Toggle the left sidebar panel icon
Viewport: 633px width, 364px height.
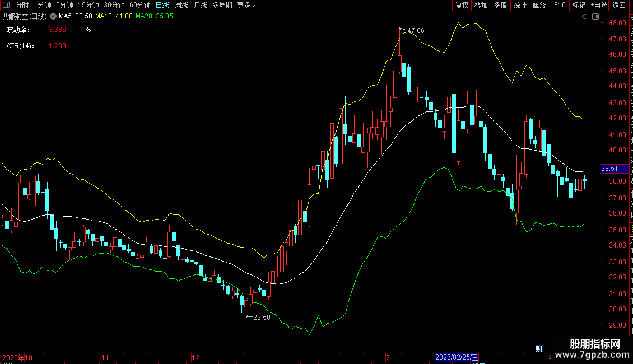coord(6,5)
